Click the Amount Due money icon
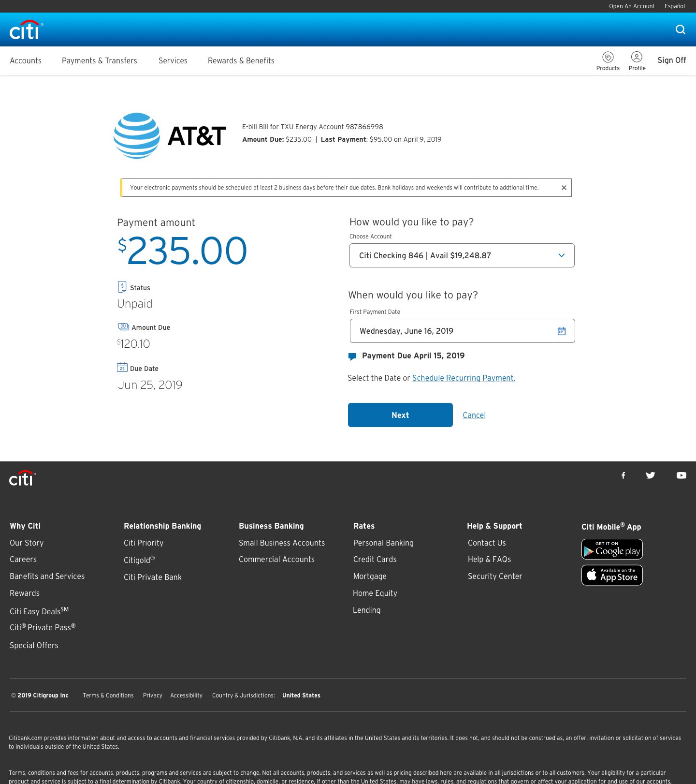The height and width of the screenshot is (784, 696). 124,326
